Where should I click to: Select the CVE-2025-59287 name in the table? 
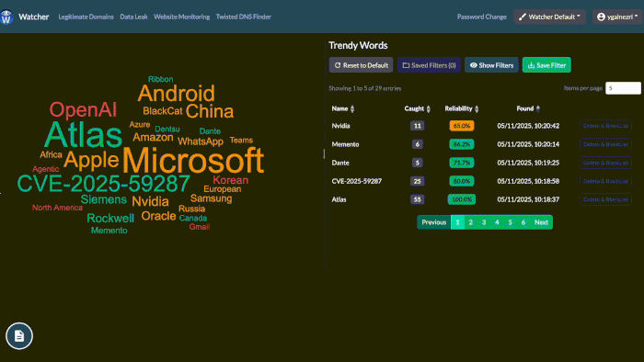(357, 181)
